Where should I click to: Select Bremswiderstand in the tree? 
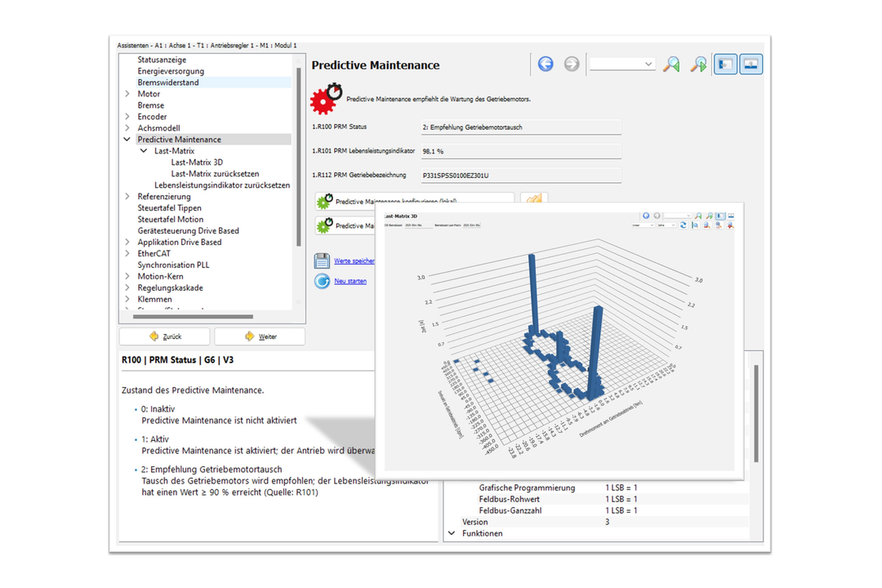167,82
